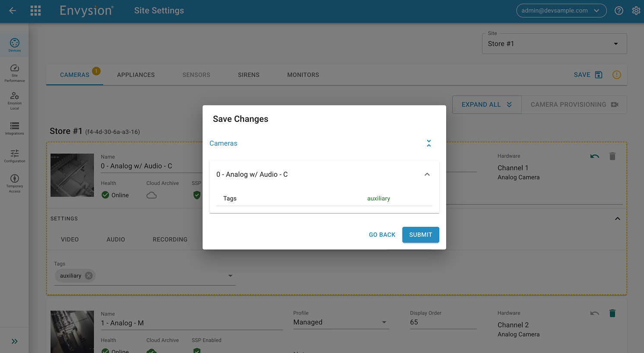The height and width of the screenshot is (353, 644).
Task: Open Configuration sidebar item
Action: coord(15,156)
